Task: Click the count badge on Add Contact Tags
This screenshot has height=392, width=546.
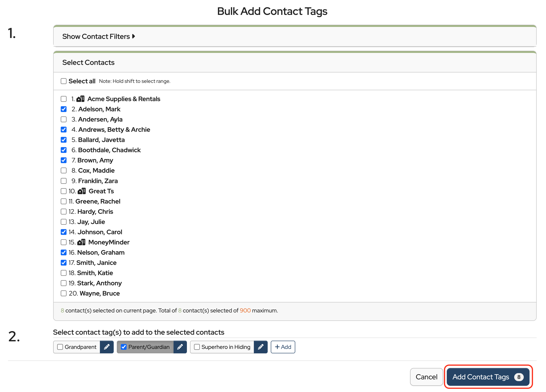Action: 519,377
